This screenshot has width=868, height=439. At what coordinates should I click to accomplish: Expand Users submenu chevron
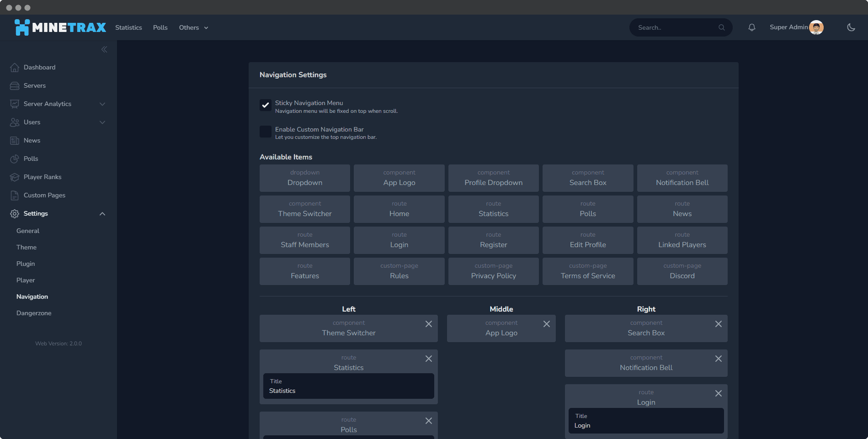pos(102,122)
